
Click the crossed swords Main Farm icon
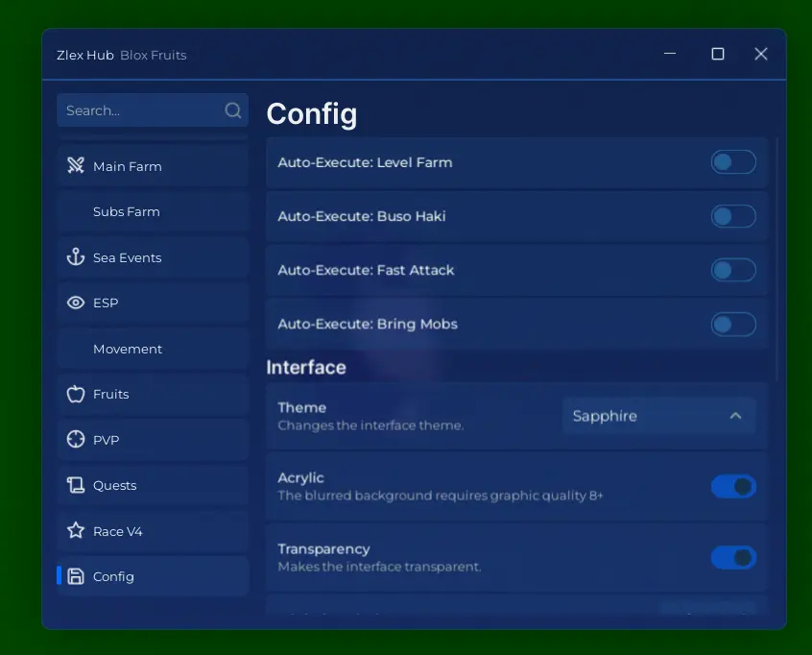(76, 166)
